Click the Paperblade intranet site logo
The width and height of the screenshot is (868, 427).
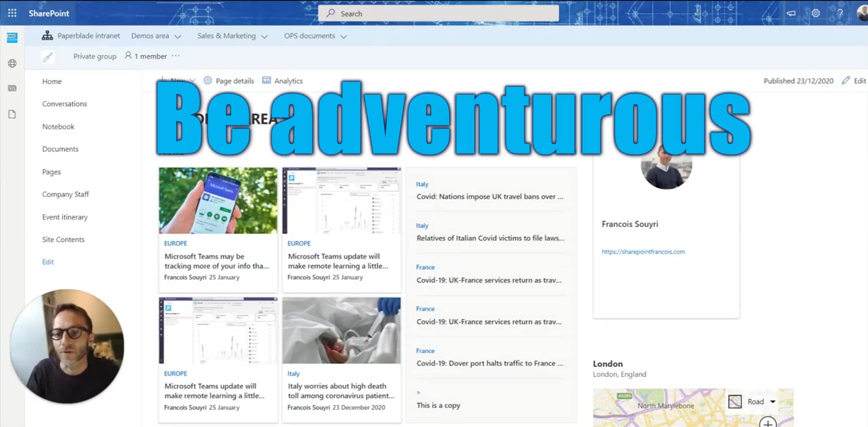47,36
